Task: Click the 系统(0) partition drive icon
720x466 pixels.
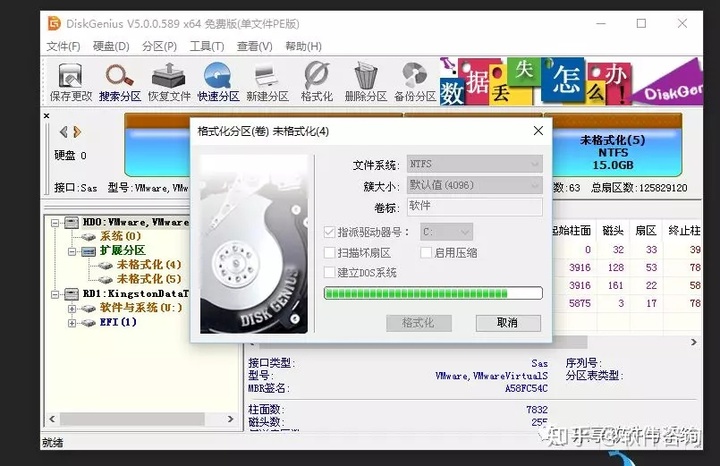Action: [88, 237]
